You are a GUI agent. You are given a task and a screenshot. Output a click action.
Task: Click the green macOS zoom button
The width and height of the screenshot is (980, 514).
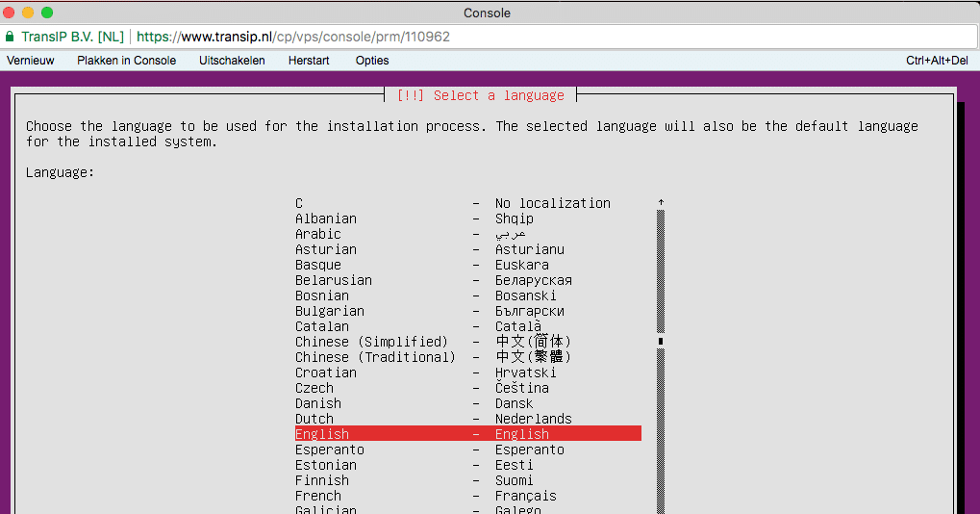(47, 13)
